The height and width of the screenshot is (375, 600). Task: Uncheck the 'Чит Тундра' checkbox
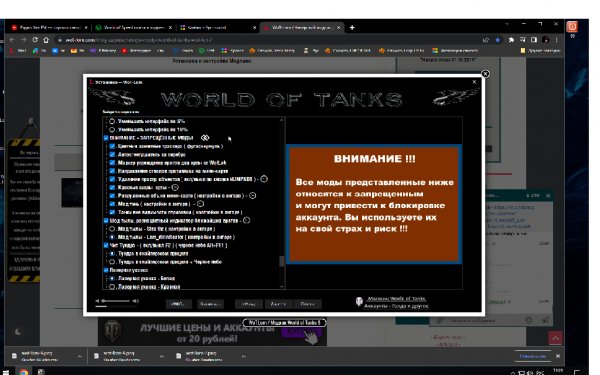point(106,245)
